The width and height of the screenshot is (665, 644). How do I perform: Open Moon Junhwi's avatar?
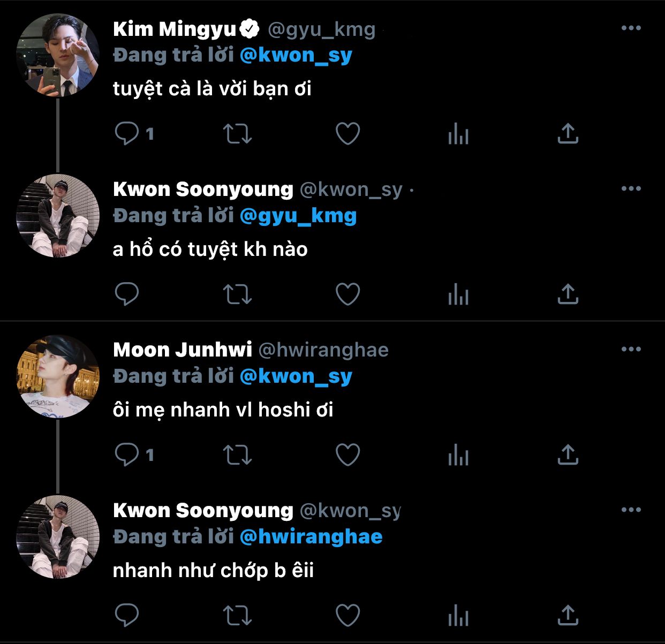pos(58,376)
